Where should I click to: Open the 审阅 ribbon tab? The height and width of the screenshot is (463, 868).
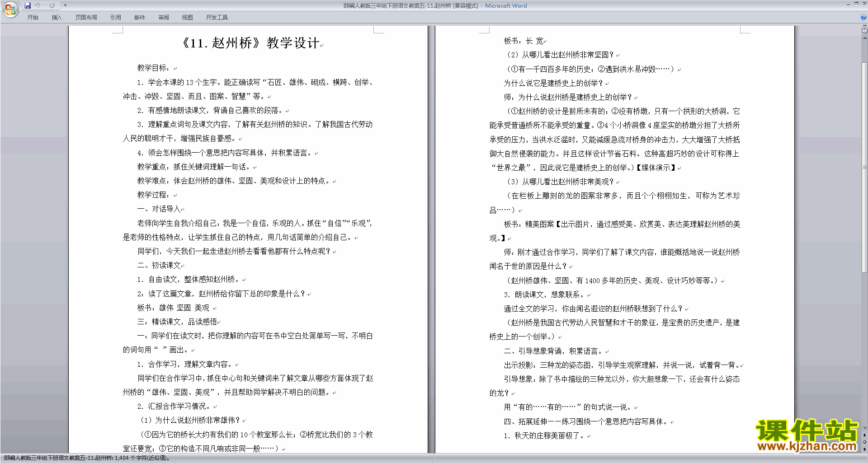pyautogui.click(x=164, y=18)
